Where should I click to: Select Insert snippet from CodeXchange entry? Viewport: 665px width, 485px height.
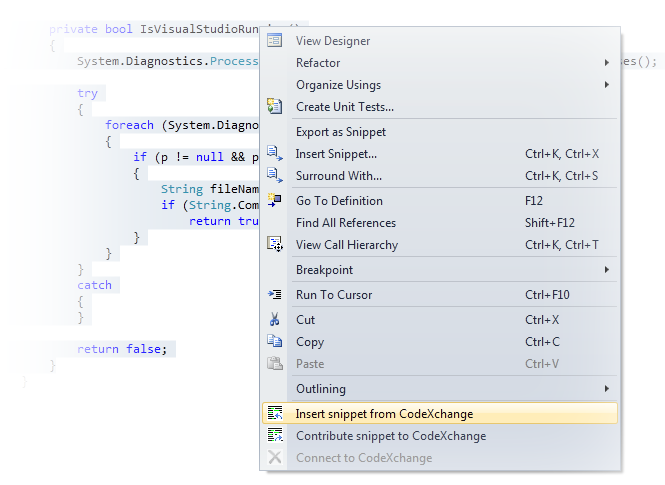(384, 414)
